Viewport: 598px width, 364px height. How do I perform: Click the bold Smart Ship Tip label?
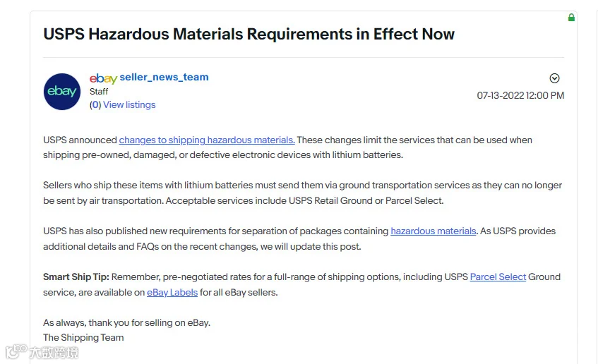[x=76, y=277]
